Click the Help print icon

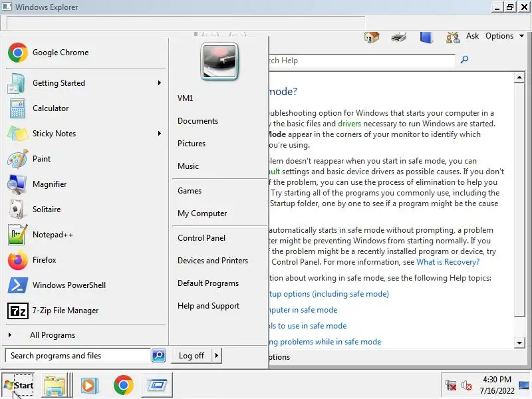pyautogui.click(x=398, y=37)
